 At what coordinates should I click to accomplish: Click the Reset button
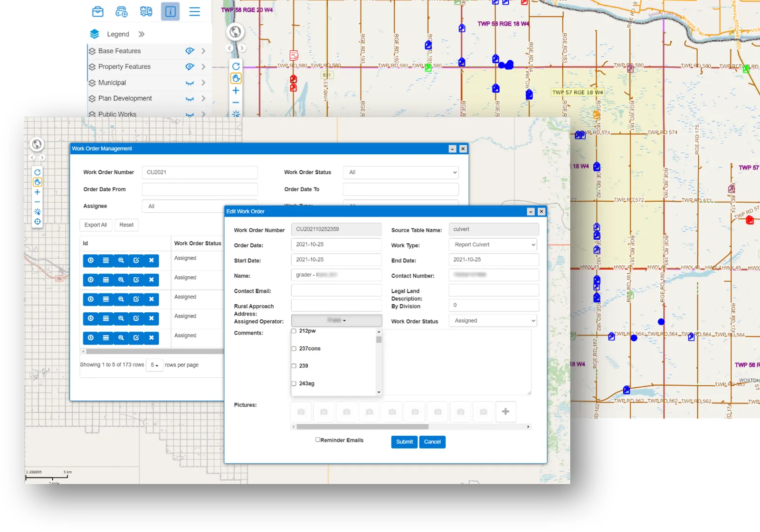pyautogui.click(x=126, y=225)
